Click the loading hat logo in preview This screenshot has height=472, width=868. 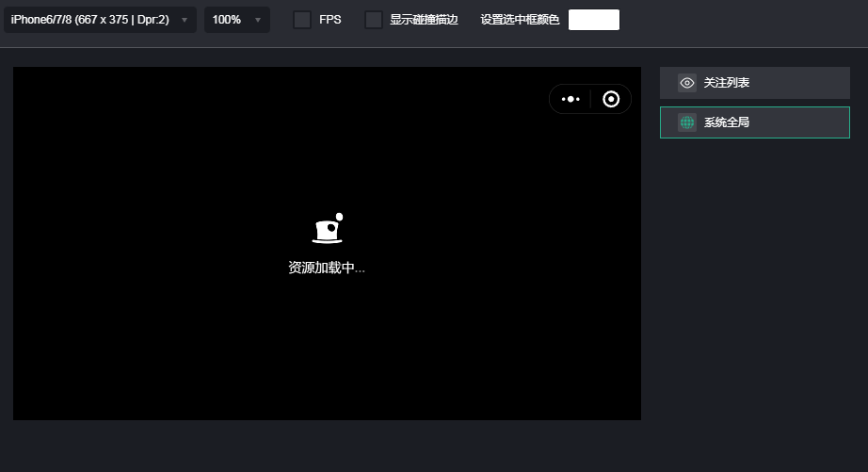coord(328,228)
